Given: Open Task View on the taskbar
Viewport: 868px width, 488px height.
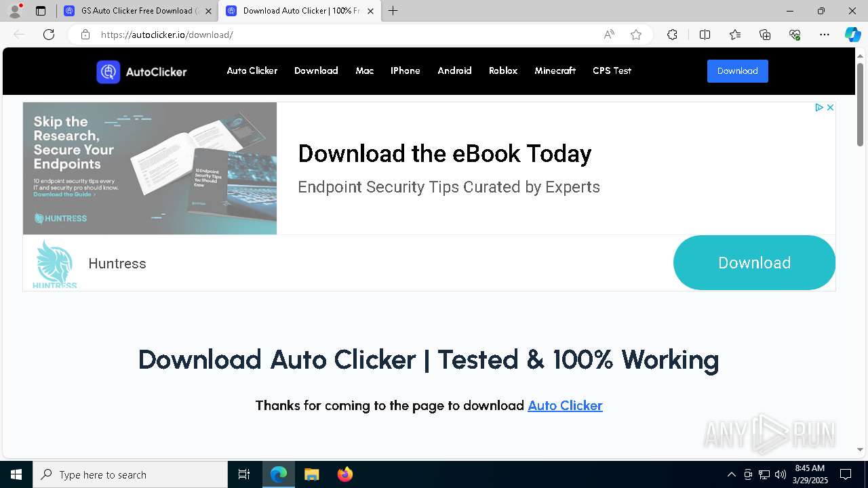Looking at the screenshot, I should 244,474.
